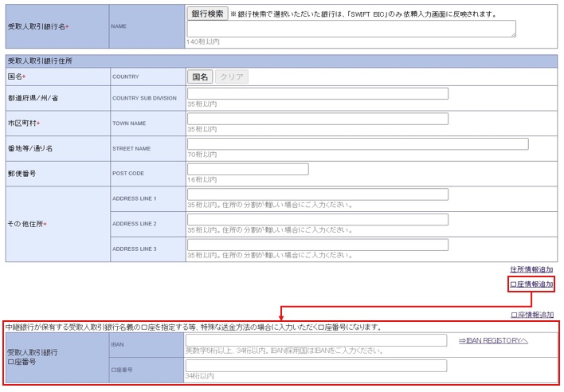Focus the ADDRESS LINE 3 input field
Image resolution: width=564 pixels, height=392 pixels.
point(318,245)
